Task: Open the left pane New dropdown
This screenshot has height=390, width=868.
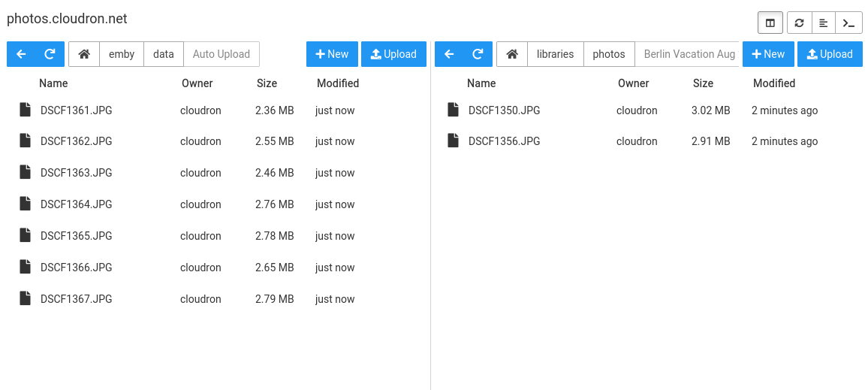Action: click(332, 54)
